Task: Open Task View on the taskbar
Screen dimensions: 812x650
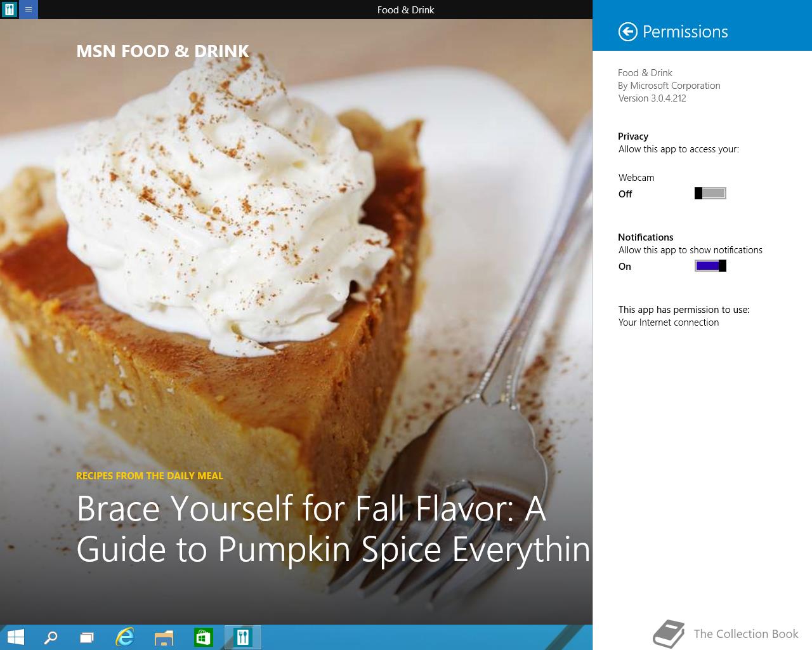Action: [x=87, y=637]
